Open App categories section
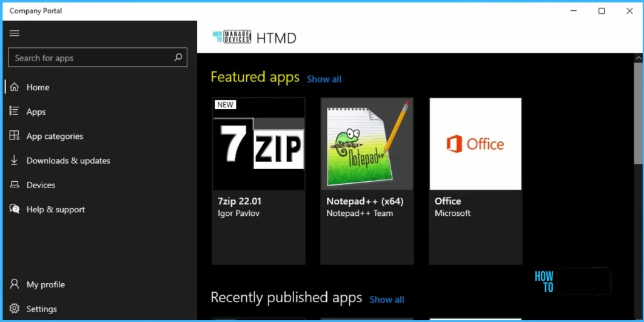The image size is (644, 322). tap(99, 136)
